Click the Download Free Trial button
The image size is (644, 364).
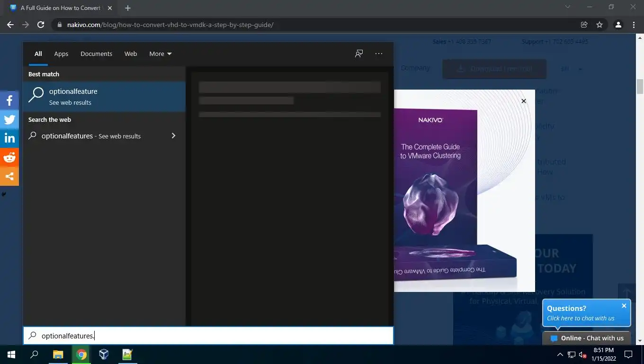[494, 69]
